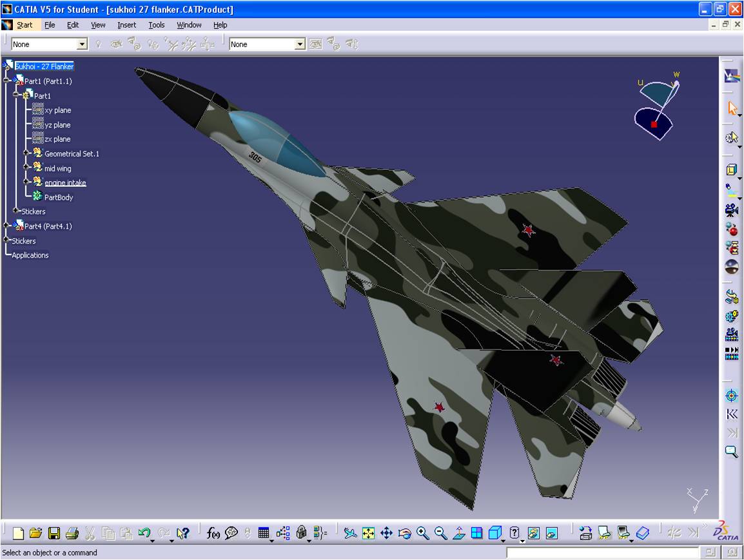744x560 pixels.
Task: Click the Zoom In magnifier
Action: pyautogui.click(x=422, y=533)
